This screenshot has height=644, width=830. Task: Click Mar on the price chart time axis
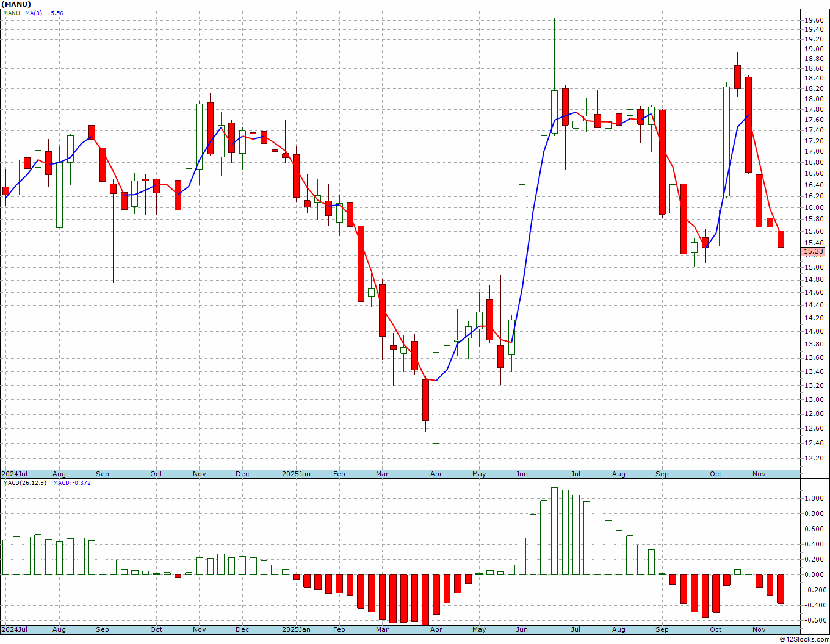[x=382, y=474]
